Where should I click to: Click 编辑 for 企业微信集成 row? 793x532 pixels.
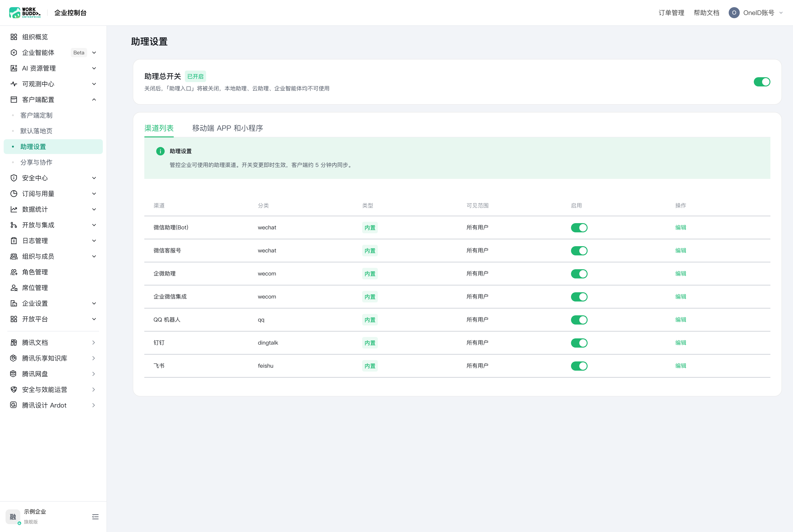tap(680, 296)
